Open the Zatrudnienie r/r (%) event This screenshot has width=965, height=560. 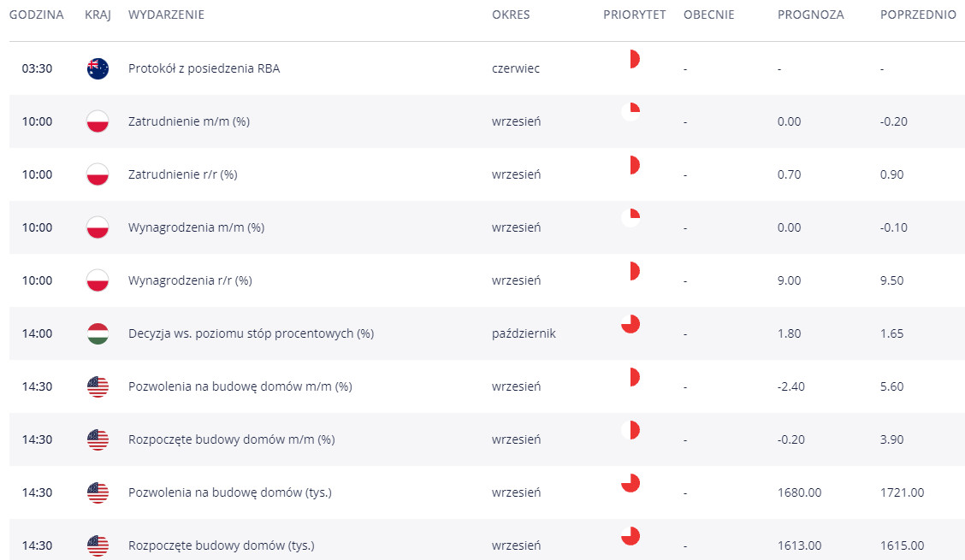point(182,174)
